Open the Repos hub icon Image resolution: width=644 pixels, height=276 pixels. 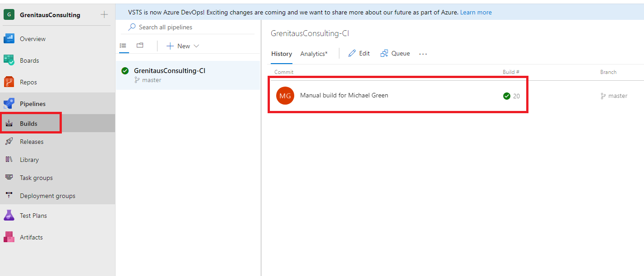coord(9,82)
